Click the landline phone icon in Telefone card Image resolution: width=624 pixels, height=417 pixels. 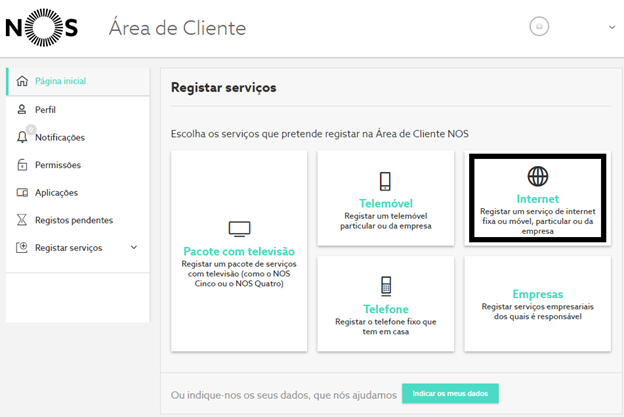[x=386, y=286]
